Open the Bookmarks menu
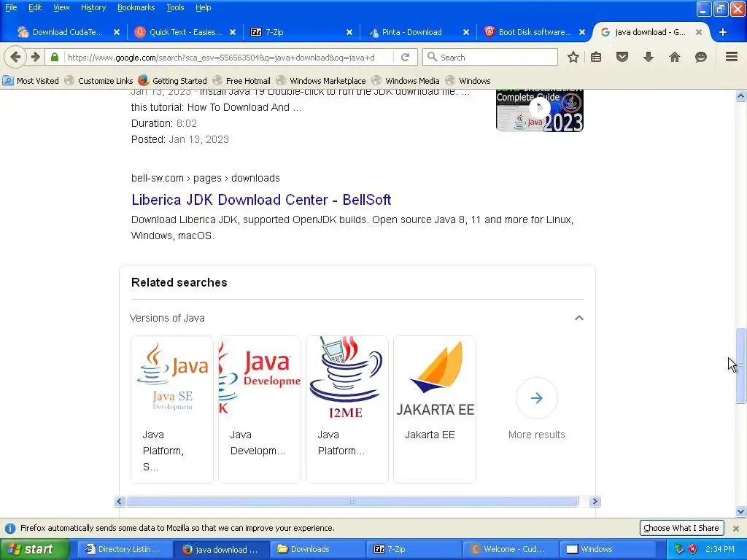The height and width of the screenshot is (560, 747). pyautogui.click(x=136, y=7)
